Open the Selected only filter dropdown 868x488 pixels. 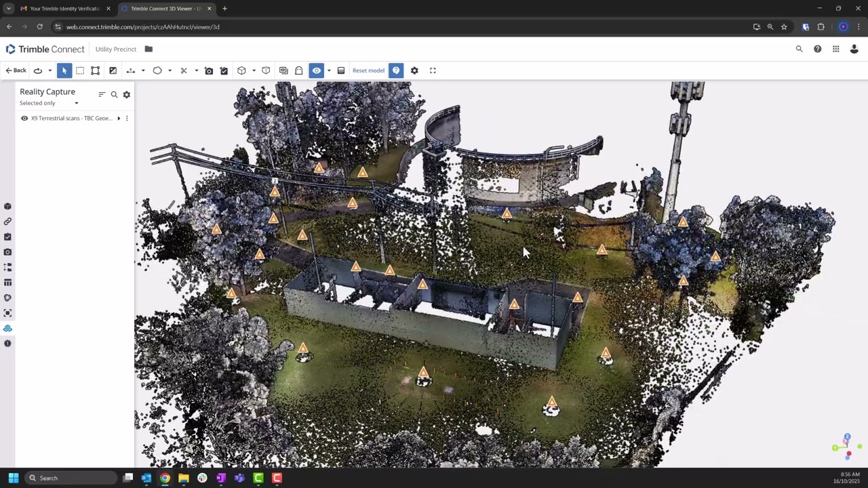tap(49, 103)
